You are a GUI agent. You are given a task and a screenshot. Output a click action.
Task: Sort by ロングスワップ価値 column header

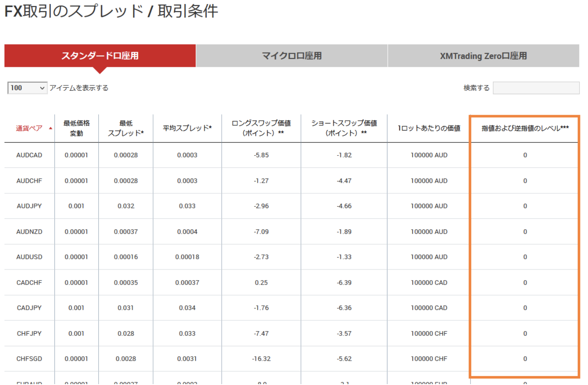[x=261, y=128]
